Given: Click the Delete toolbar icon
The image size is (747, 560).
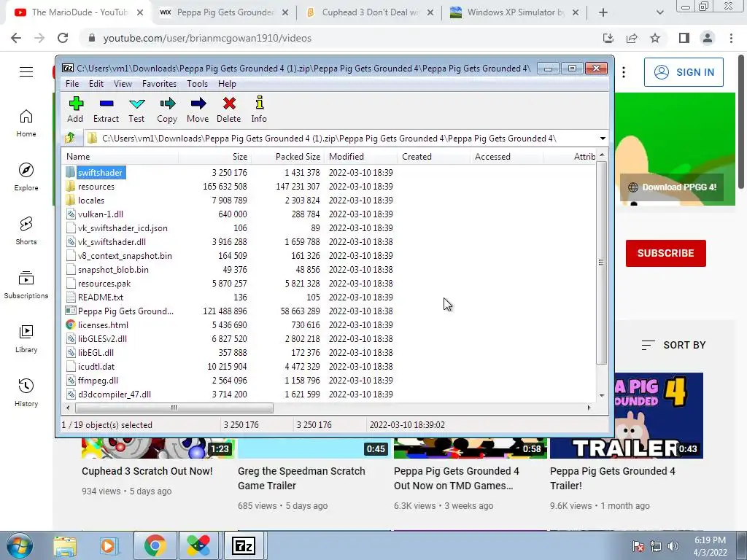Looking at the screenshot, I should point(229,104).
